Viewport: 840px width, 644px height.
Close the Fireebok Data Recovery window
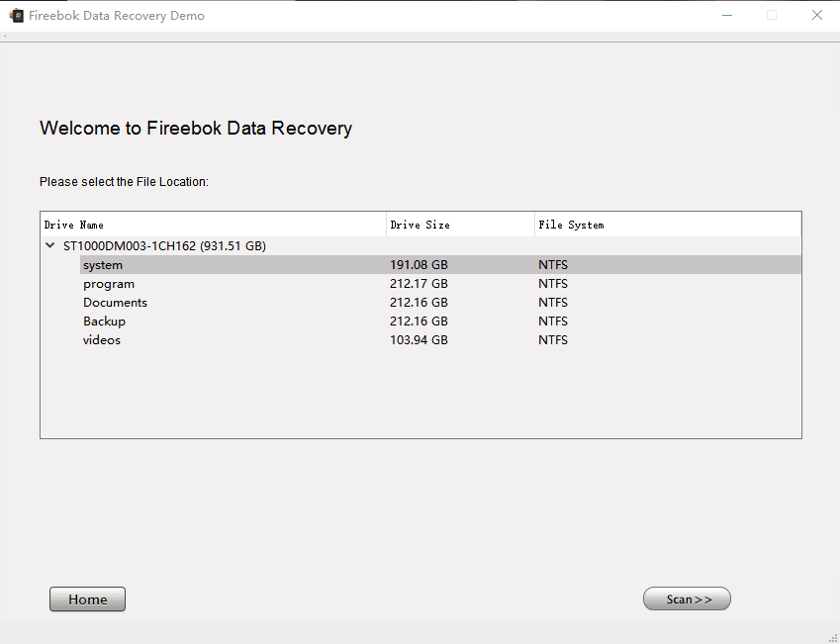click(817, 15)
